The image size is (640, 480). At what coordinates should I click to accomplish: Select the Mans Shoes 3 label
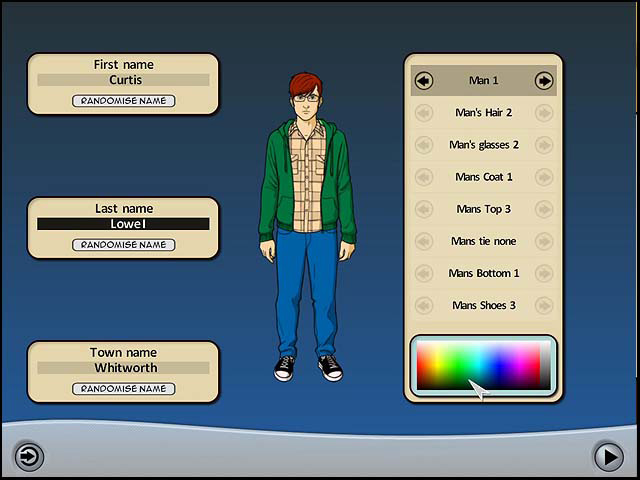pos(484,305)
